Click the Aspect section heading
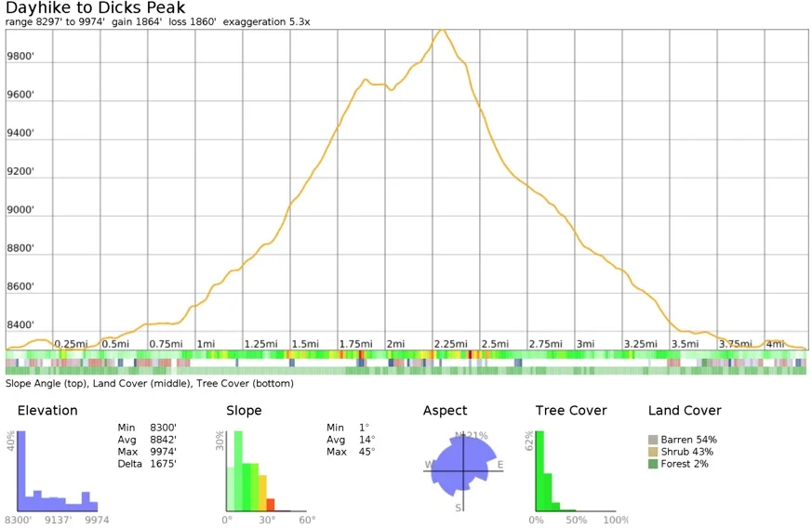The image size is (812, 528). coord(445,411)
